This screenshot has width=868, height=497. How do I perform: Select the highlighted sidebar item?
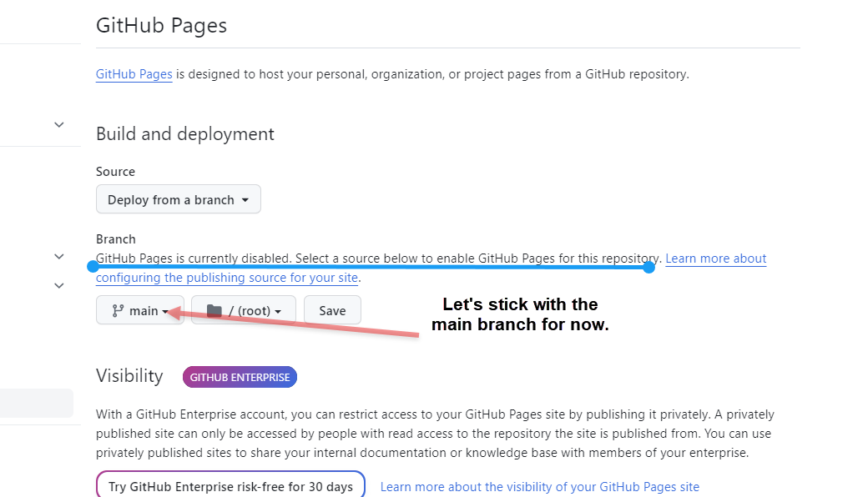[37, 403]
